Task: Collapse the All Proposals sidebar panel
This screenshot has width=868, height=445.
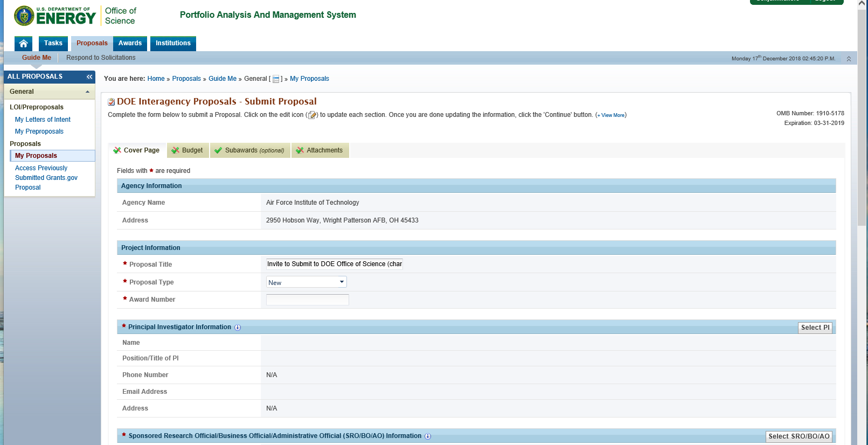Action: 89,77
